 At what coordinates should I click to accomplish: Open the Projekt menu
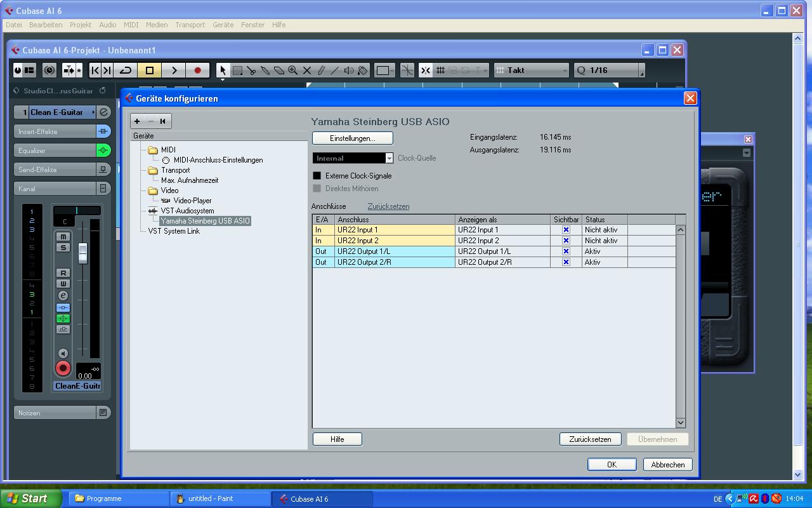tap(81, 25)
